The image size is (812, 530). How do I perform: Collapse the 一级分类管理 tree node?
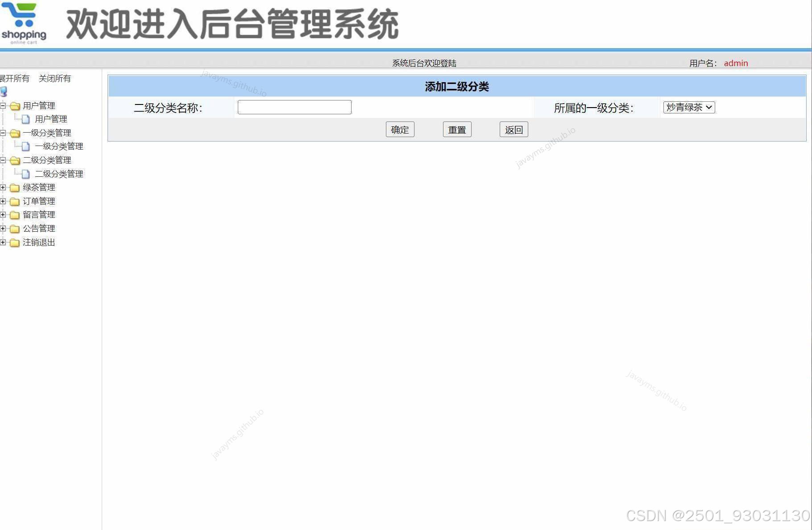click(3, 133)
